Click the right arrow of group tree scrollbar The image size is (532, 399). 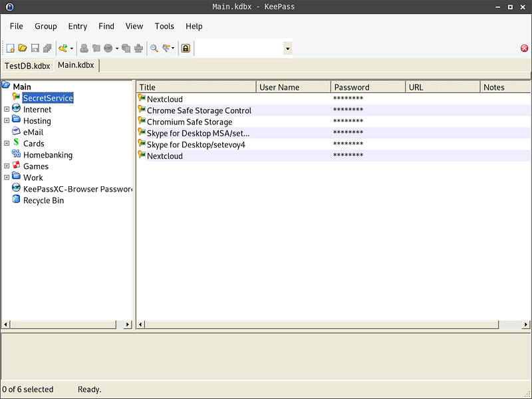click(x=127, y=325)
